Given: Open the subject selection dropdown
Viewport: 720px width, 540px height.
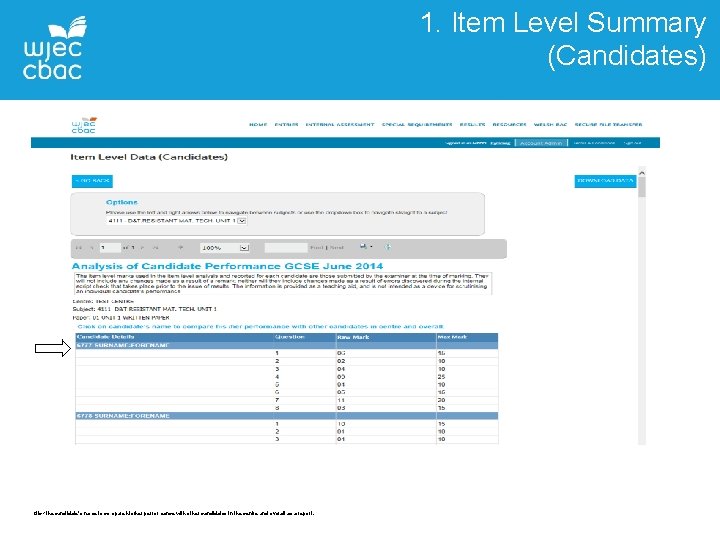Looking at the screenshot, I should click(x=177, y=221).
